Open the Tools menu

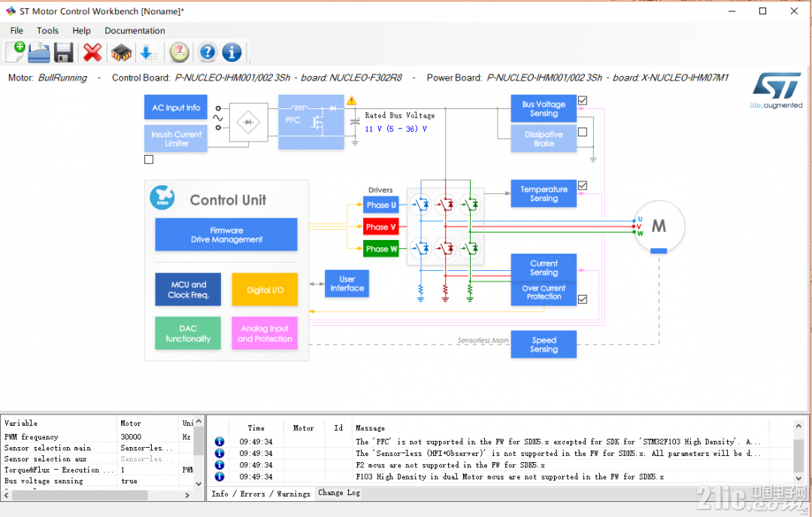point(47,31)
